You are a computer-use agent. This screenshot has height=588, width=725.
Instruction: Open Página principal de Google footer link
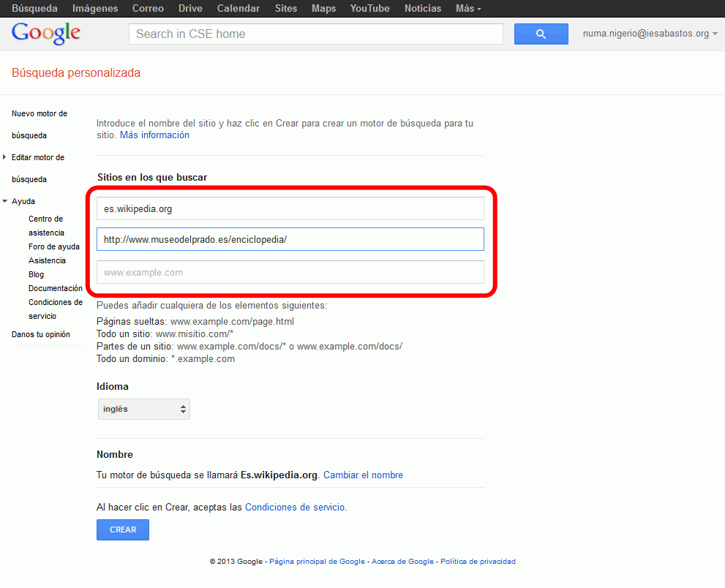tap(318, 561)
